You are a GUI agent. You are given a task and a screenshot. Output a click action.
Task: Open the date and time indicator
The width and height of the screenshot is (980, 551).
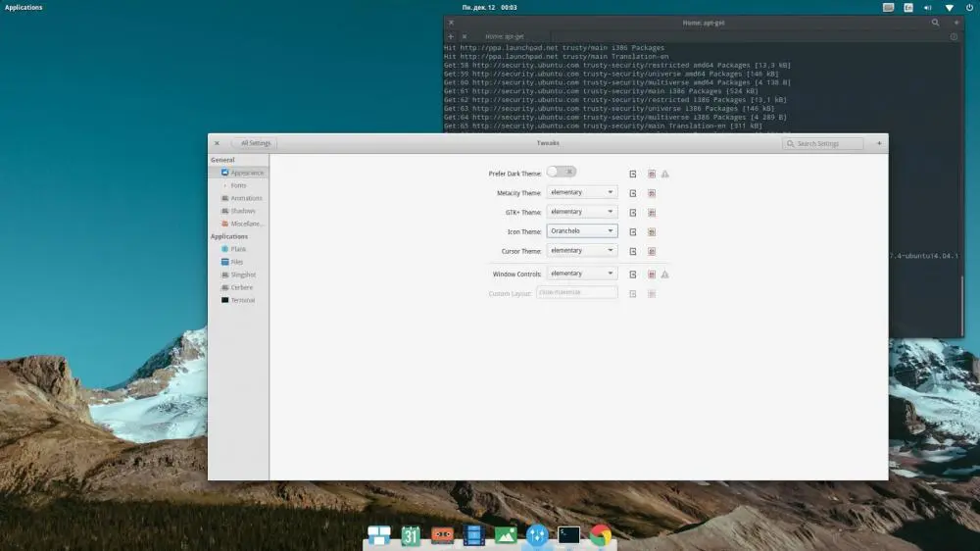(489, 8)
